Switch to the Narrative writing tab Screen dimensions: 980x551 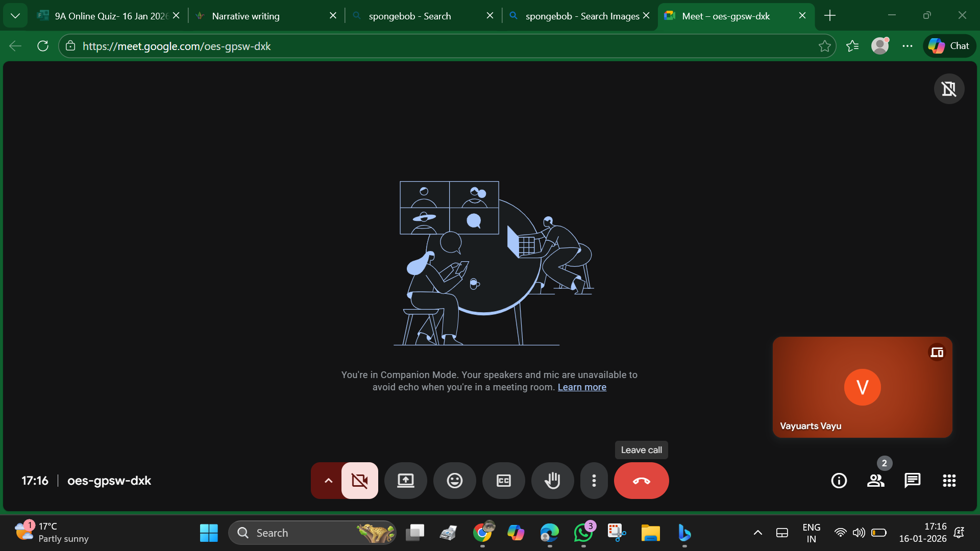coord(246,16)
